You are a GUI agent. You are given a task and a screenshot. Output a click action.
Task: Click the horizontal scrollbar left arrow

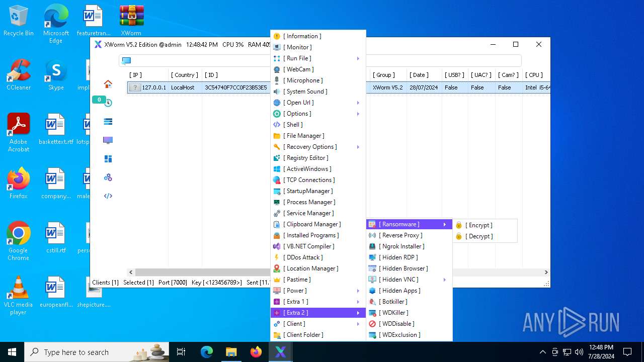pos(131,272)
